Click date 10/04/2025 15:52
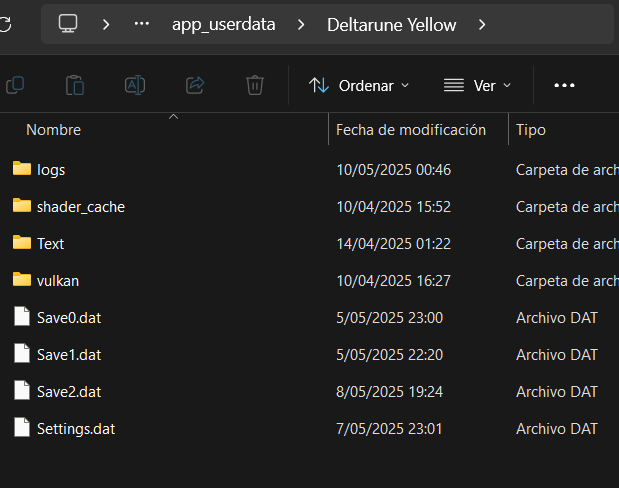This screenshot has height=488, width=619. click(394, 207)
